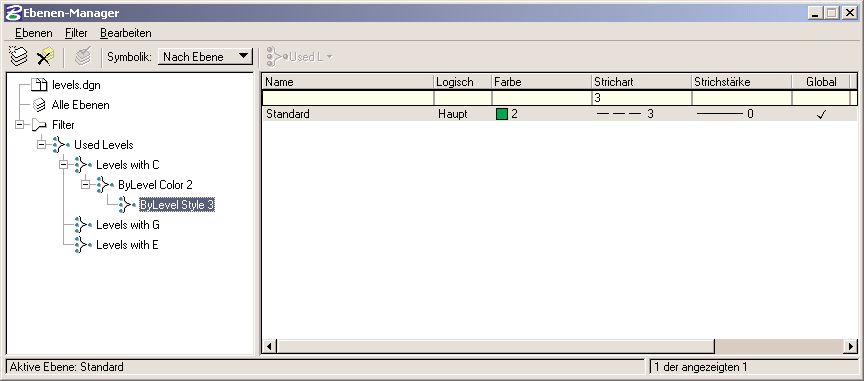Open the Filter menu
The image size is (864, 381).
(76, 33)
